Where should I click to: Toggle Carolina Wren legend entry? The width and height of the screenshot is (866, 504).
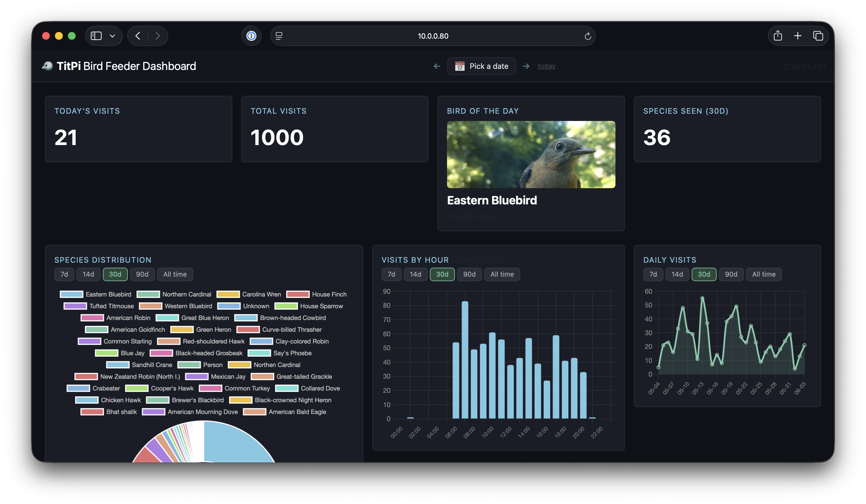click(249, 294)
